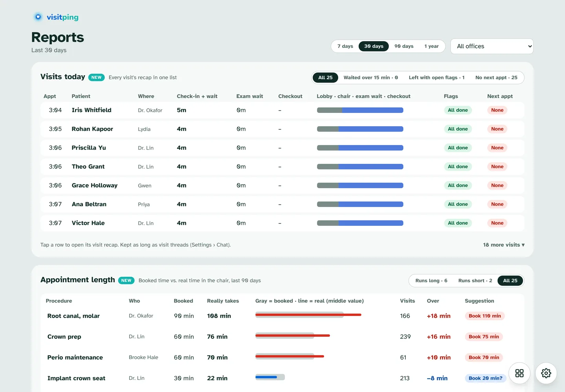This screenshot has height=392, width=565.
Task: Click Victor Hale's None next appt badge
Action: click(x=497, y=223)
